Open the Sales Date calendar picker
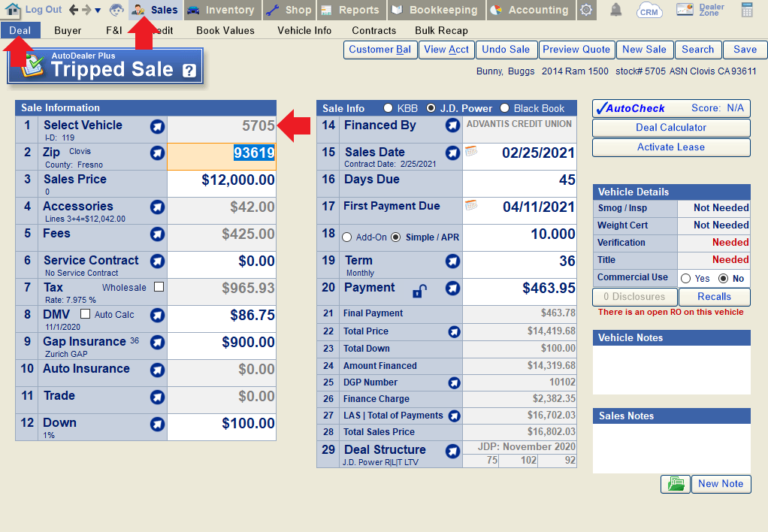768x532 pixels. tap(471, 151)
